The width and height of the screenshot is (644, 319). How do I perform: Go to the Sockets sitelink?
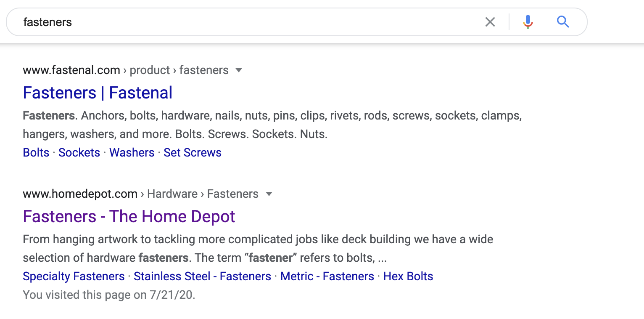[x=79, y=152]
